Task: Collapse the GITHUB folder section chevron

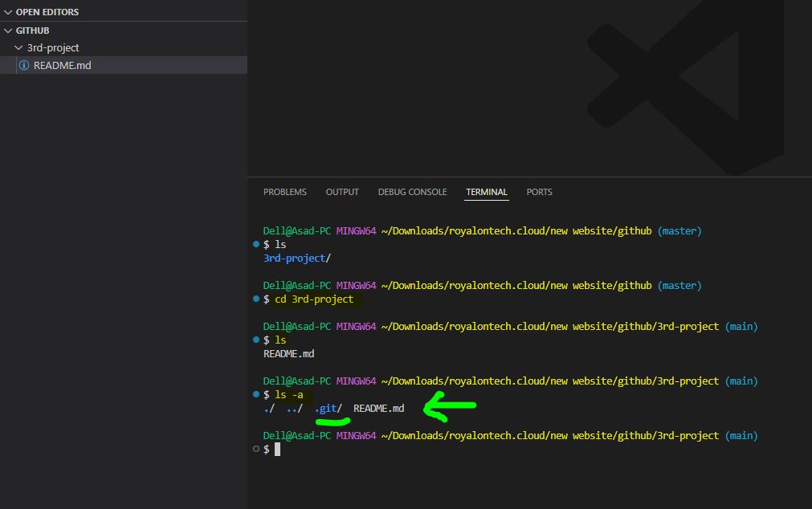Action: (8, 31)
